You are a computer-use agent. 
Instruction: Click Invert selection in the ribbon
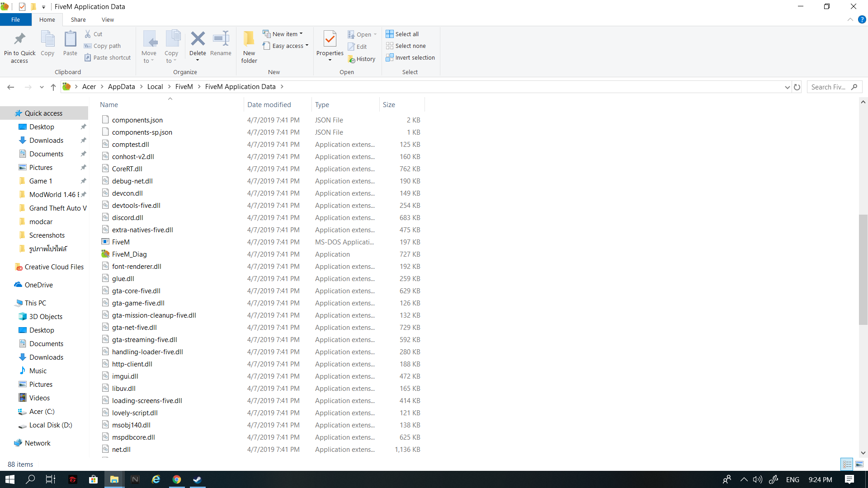tap(410, 57)
